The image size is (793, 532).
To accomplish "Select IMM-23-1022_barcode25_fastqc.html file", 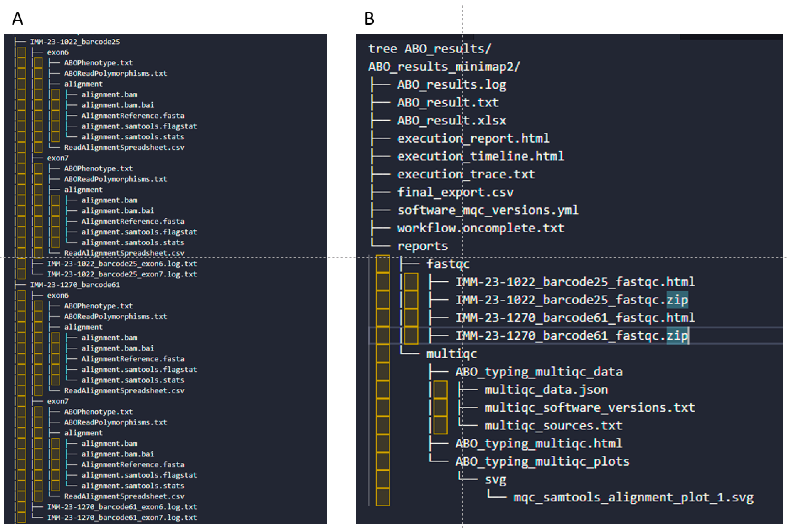I will (575, 282).
